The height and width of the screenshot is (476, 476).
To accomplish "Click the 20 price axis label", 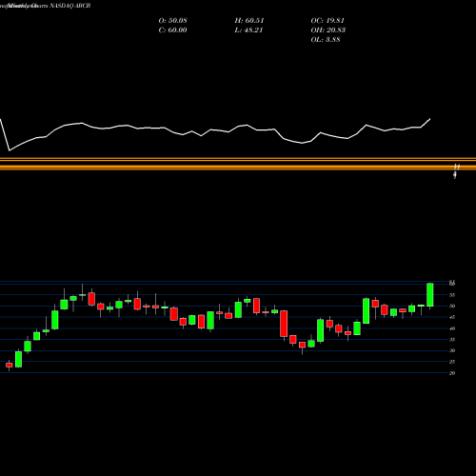I will tap(452, 373).
